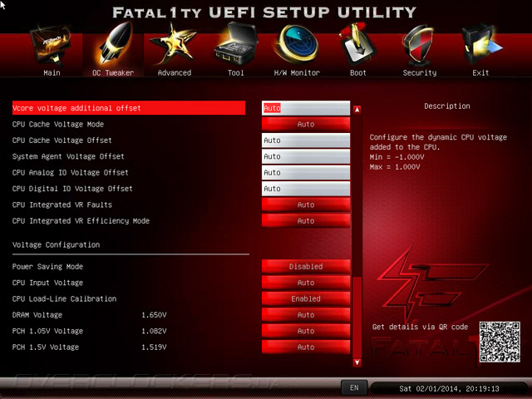
Task: Open the Security shield icon
Action: click(x=419, y=45)
